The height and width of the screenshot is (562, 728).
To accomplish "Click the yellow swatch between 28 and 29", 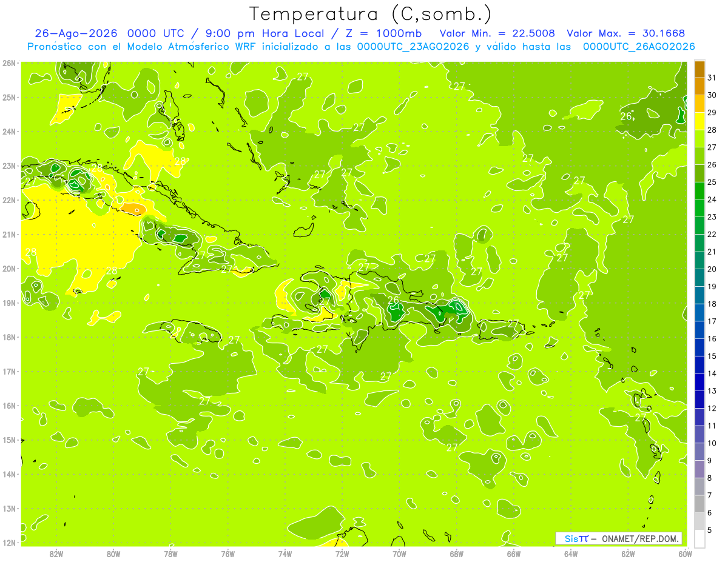I will 699,121.
